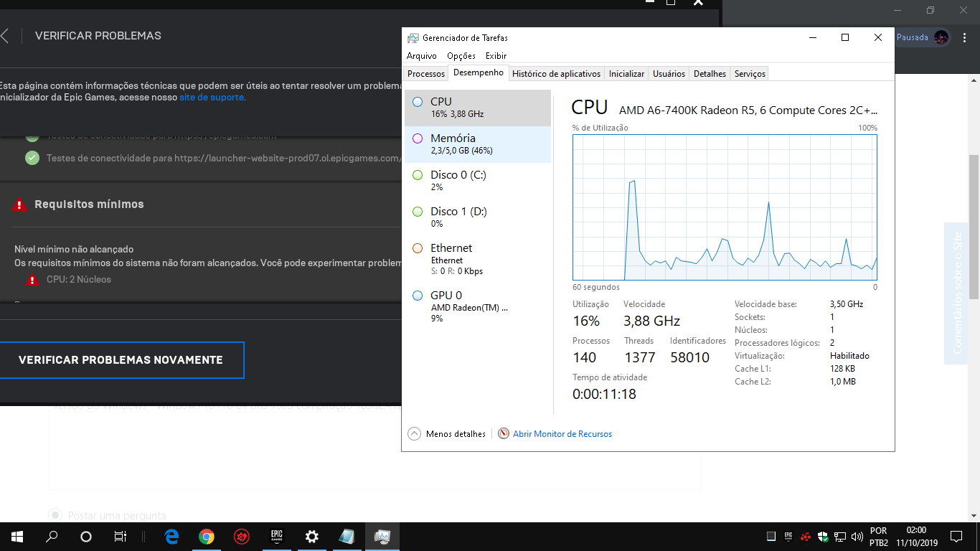Open the site de suporte link
Image resolution: width=980 pixels, height=551 pixels.
[x=212, y=97]
